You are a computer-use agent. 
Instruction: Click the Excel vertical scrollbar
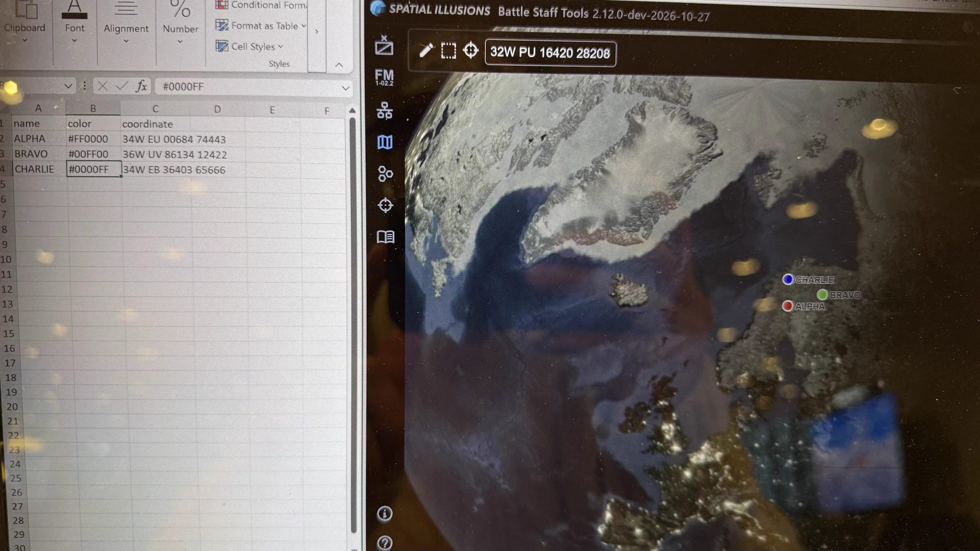[353, 325]
